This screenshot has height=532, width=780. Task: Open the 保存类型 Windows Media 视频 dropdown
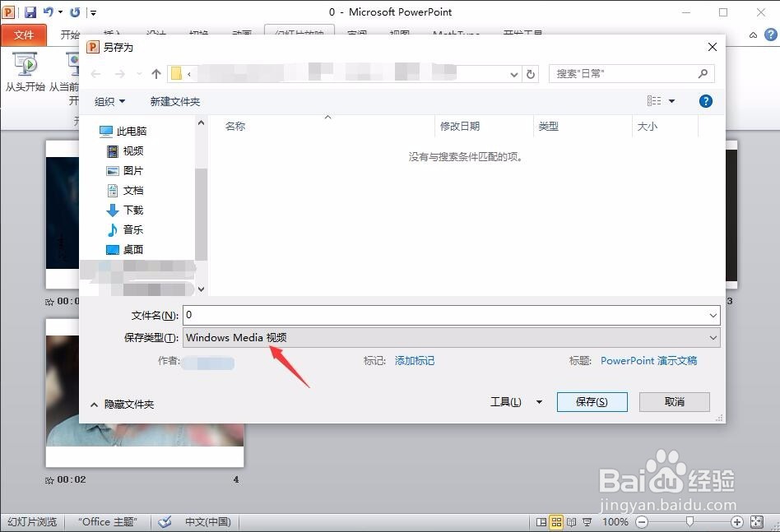coord(452,338)
